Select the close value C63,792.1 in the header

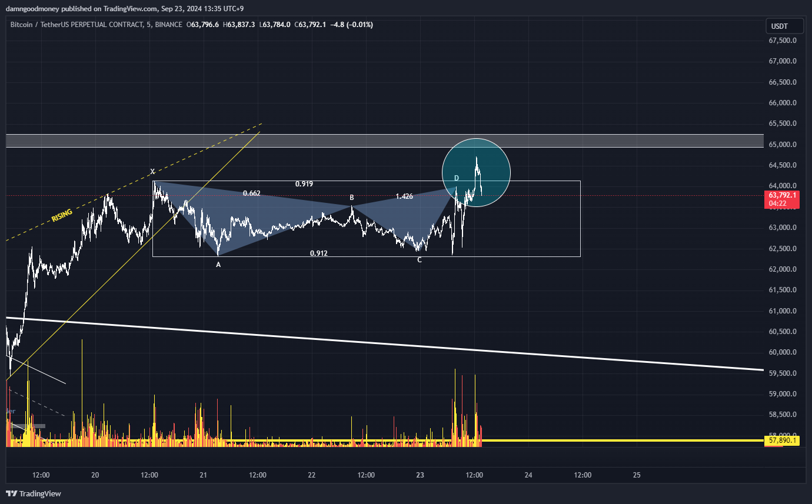(310, 25)
